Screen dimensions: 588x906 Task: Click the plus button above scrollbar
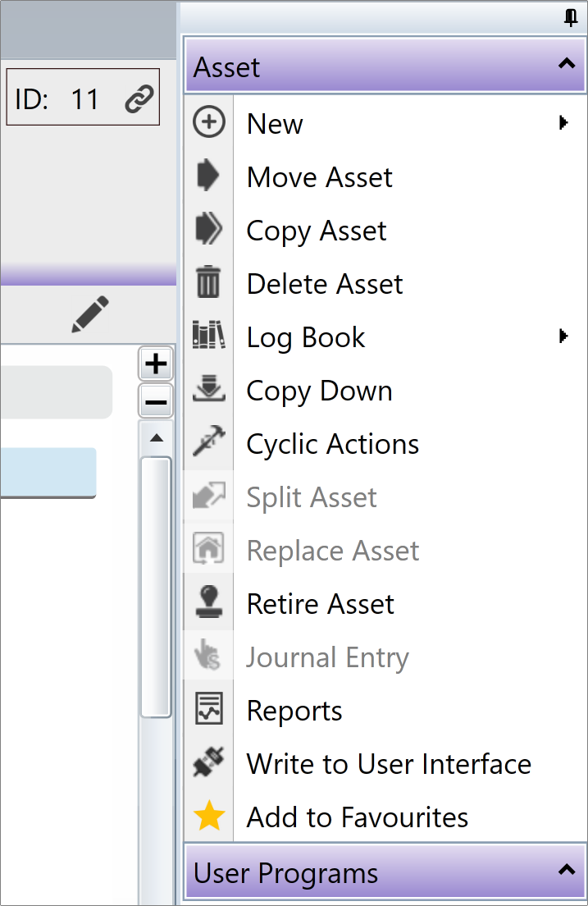156,364
